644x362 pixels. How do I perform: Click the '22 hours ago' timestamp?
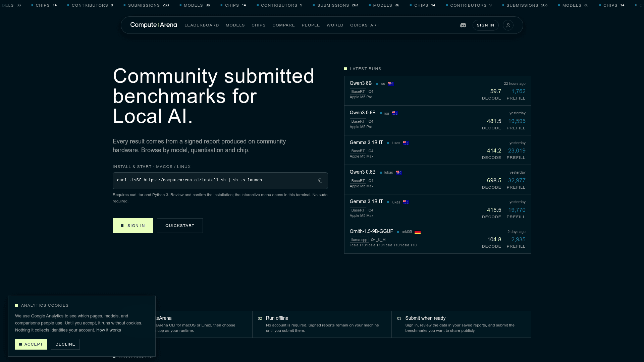pyautogui.click(x=515, y=83)
